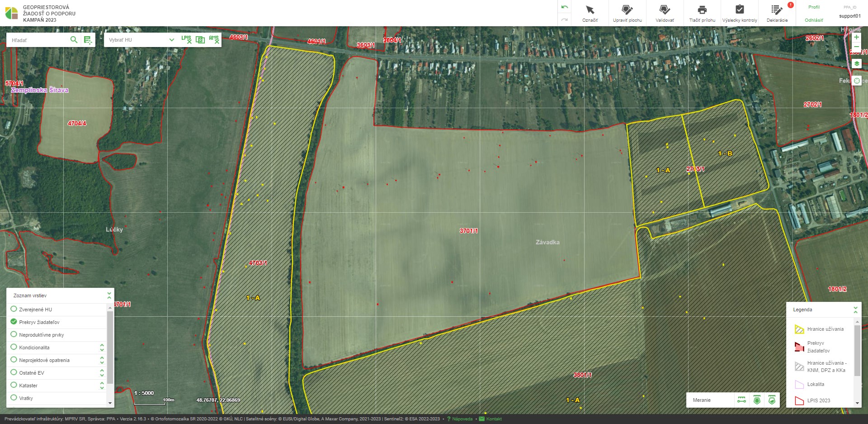Click the Kontakt envelope icon
Screen dimensions: 868x424
pyautogui.click(x=481, y=419)
